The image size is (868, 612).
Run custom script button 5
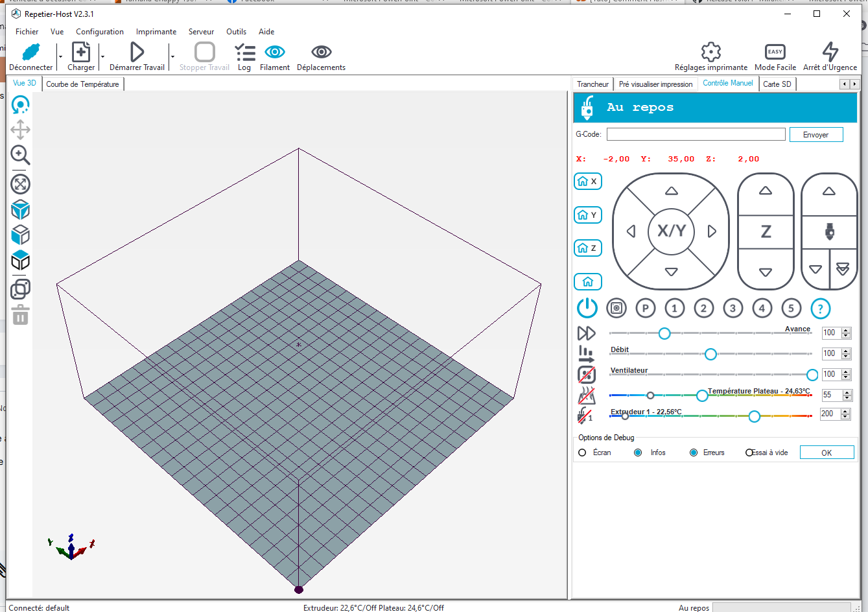pos(791,309)
